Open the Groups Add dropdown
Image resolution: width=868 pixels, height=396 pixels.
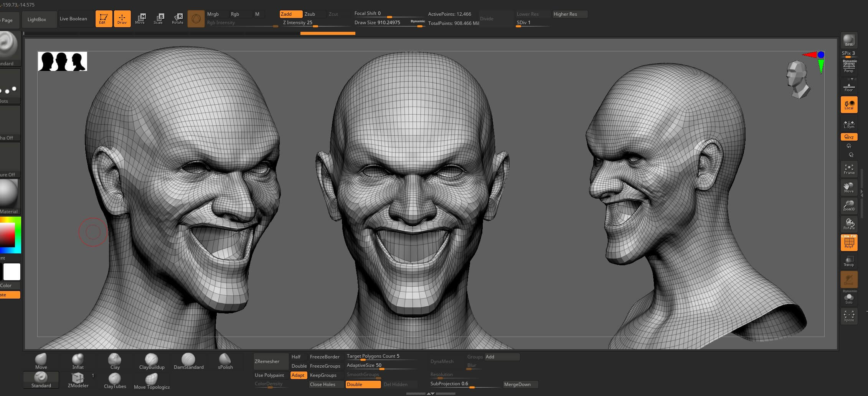[502, 357]
